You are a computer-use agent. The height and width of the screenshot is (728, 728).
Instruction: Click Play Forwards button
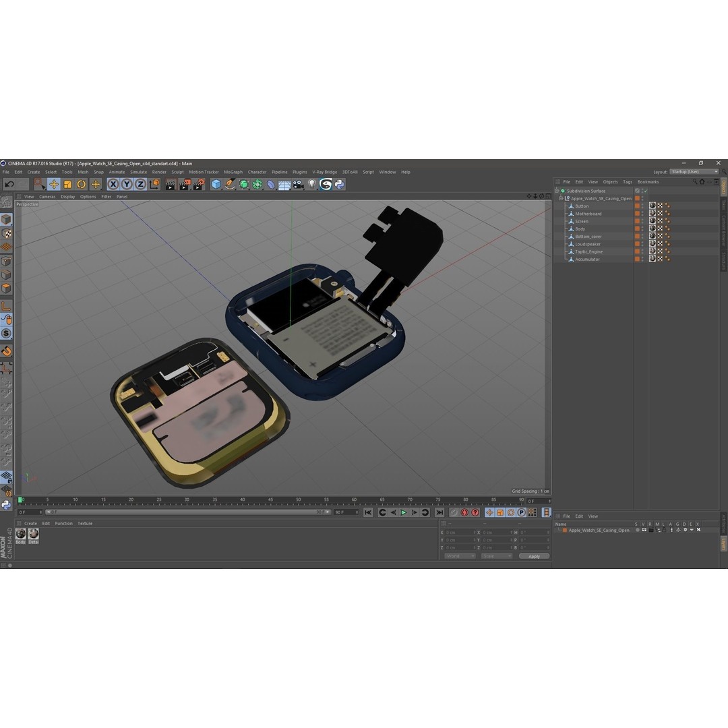tap(404, 512)
